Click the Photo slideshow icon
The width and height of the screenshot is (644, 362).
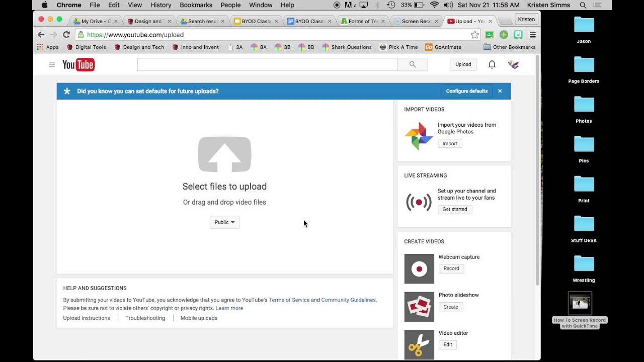[419, 307]
